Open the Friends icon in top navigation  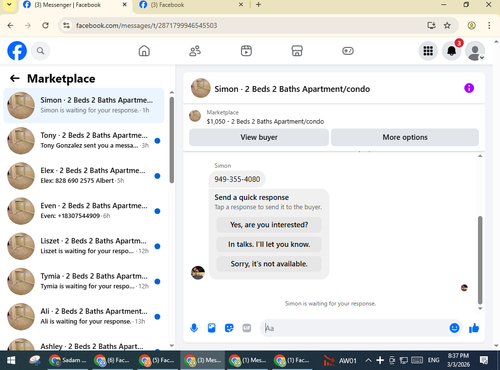point(195,51)
